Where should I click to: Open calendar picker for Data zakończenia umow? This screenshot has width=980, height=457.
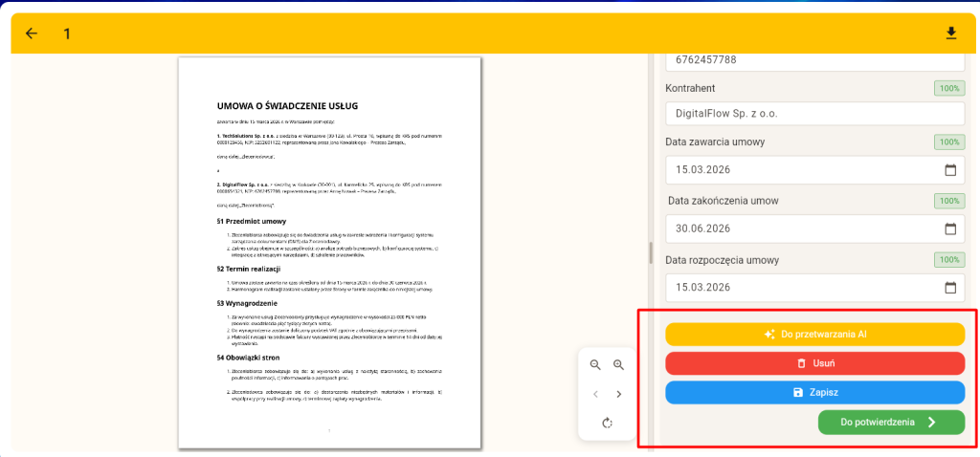coord(950,228)
